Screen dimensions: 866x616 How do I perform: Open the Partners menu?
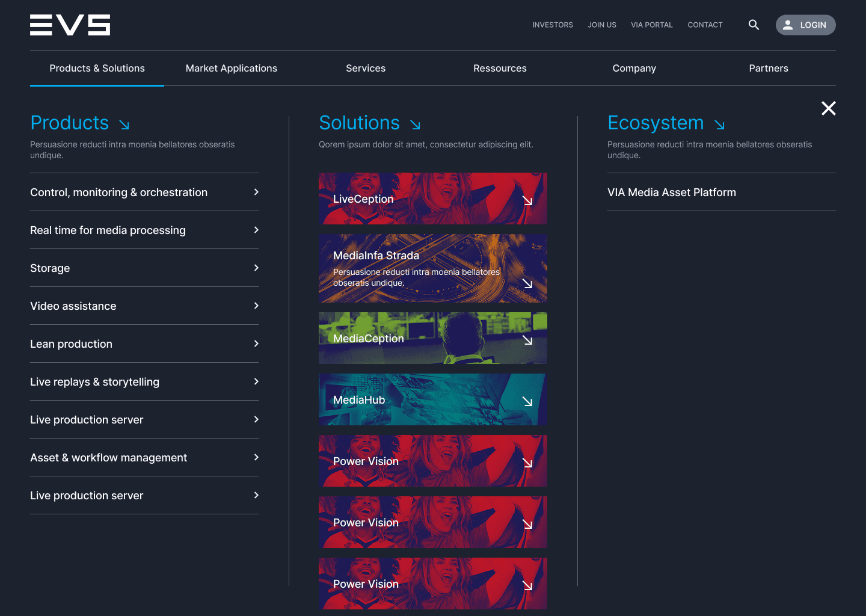coord(769,68)
